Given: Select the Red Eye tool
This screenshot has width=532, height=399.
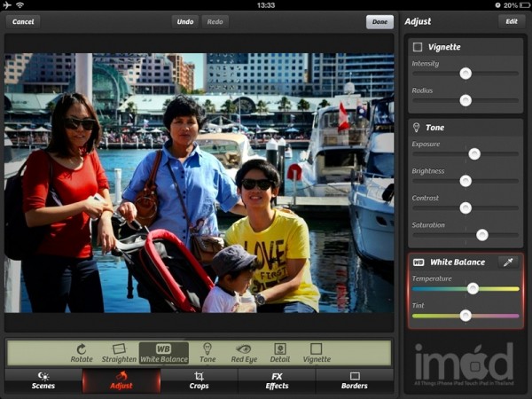Looking at the screenshot, I should [x=243, y=349].
